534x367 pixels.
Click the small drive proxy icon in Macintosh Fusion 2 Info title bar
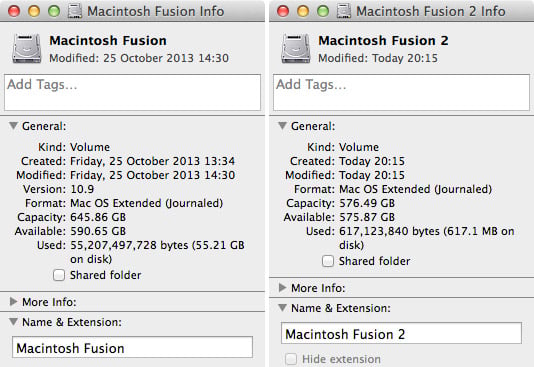[x=344, y=11]
